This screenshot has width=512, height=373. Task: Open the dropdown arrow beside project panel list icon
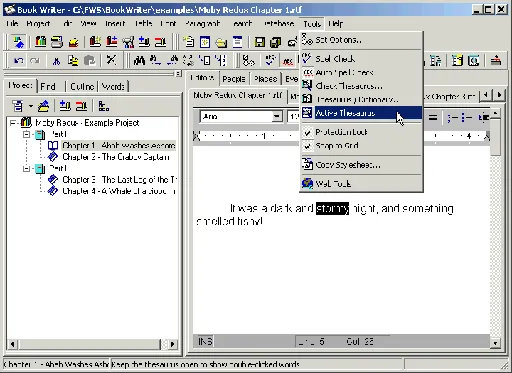pyautogui.click(x=31, y=106)
